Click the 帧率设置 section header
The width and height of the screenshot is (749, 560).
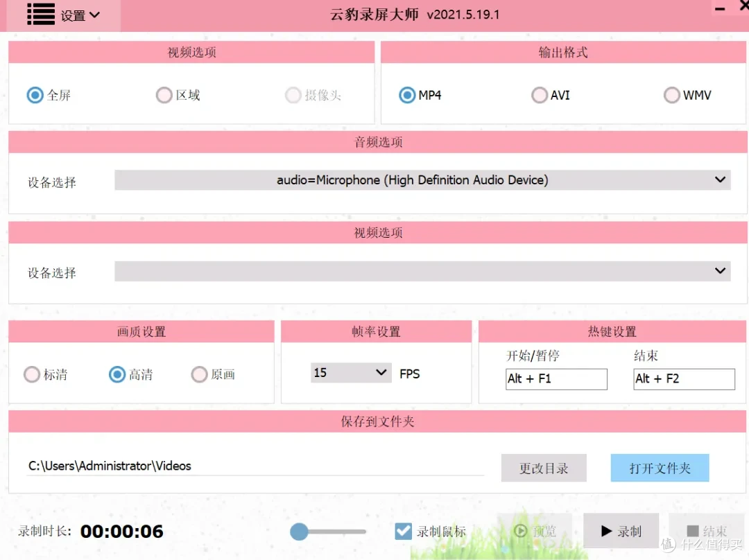[x=376, y=331]
